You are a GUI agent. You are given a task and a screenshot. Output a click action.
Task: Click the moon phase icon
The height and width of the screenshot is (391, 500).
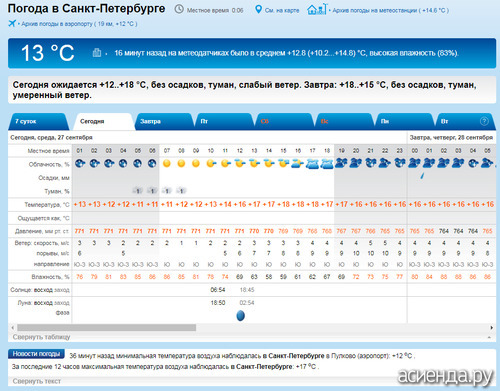[x=240, y=315]
